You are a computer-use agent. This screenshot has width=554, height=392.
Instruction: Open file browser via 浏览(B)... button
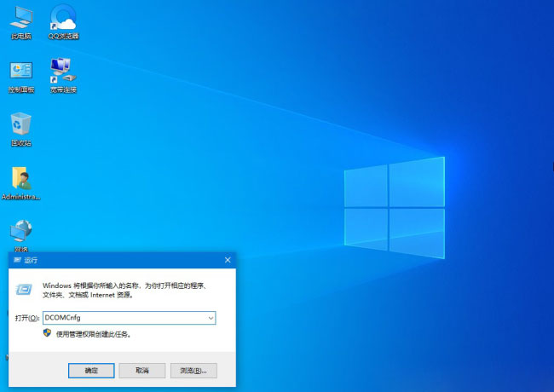pyautogui.click(x=193, y=371)
